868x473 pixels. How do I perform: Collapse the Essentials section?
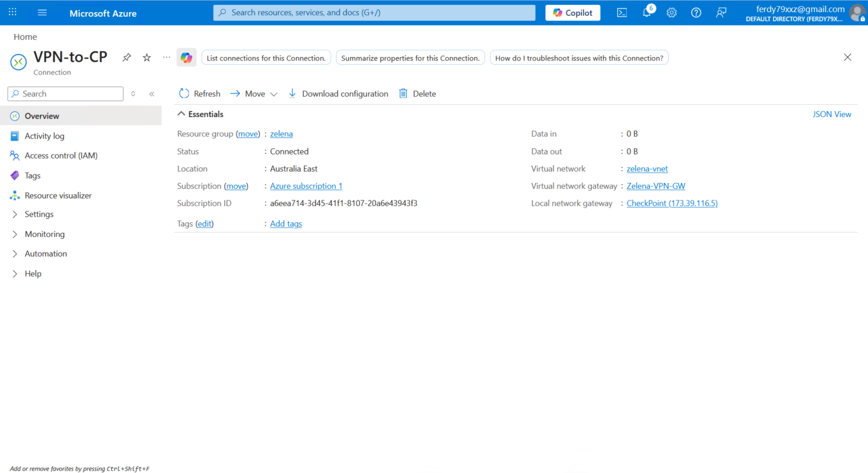pyautogui.click(x=181, y=114)
